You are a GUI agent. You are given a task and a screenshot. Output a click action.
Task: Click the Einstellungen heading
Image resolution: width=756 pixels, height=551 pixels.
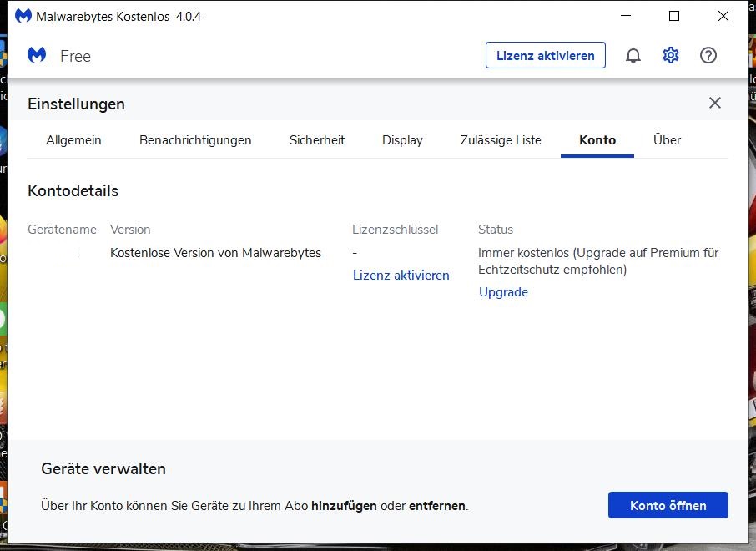[x=76, y=104]
